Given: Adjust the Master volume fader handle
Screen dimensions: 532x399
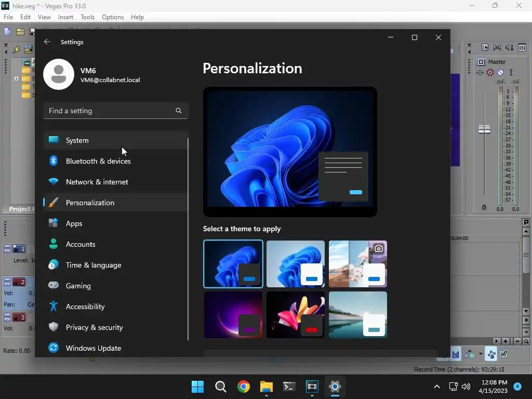Looking at the screenshot, I should [x=484, y=129].
